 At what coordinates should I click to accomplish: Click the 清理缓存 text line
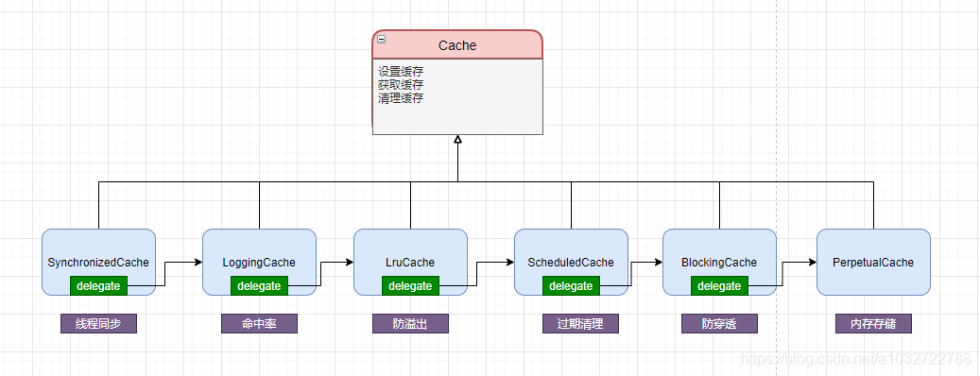(401, 98)
